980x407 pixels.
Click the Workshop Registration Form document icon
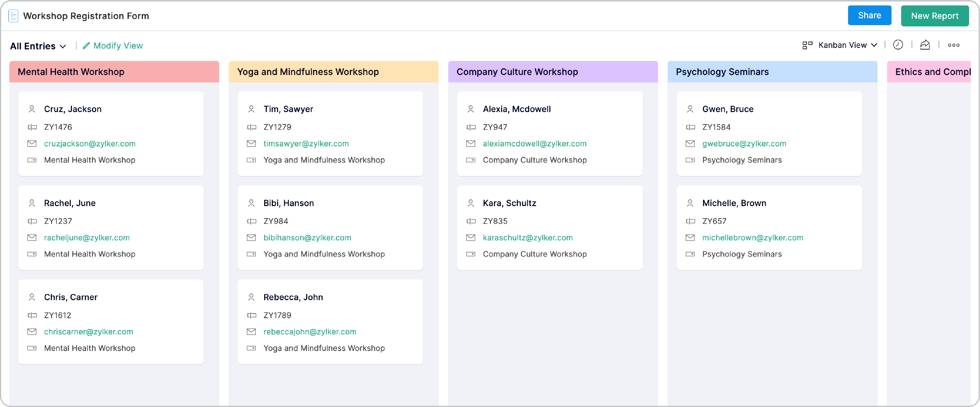click(13, 16)
